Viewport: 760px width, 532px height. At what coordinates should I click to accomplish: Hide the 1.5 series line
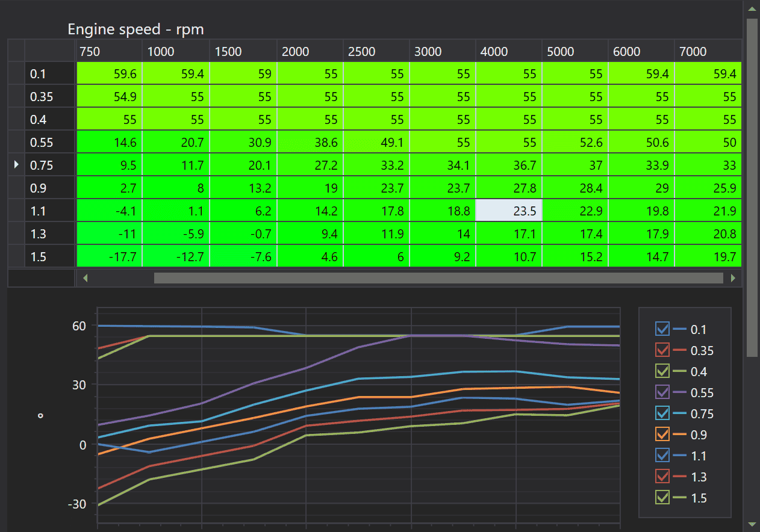[x=662, y=497]
